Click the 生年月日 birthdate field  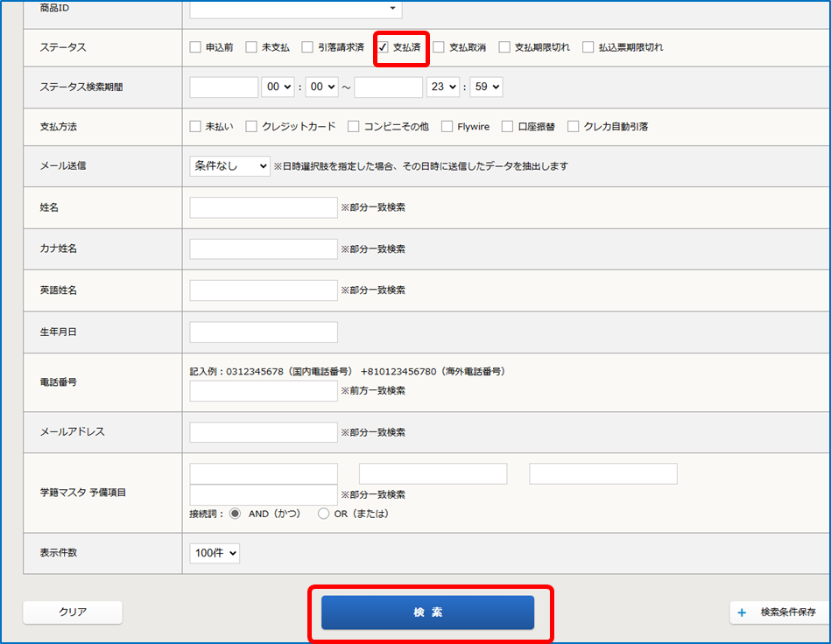pyautogui.click(x=263, y=332)
